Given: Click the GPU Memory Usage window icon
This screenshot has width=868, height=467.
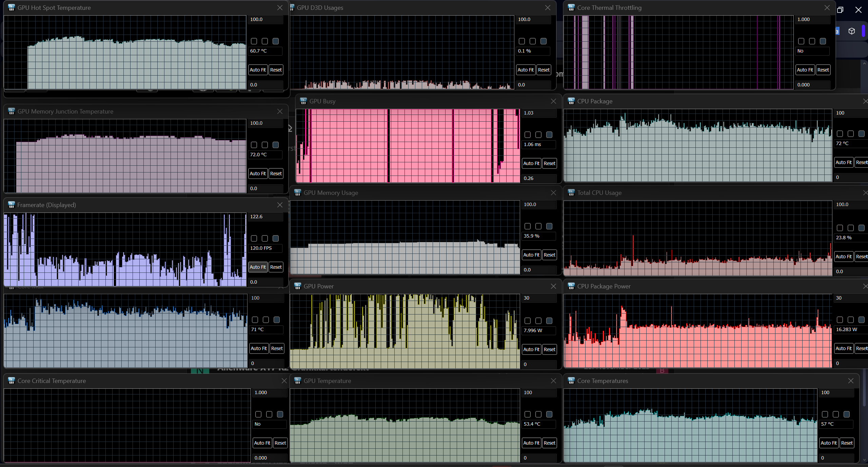Looking at the screenshot, I should (x=297, y=192).
